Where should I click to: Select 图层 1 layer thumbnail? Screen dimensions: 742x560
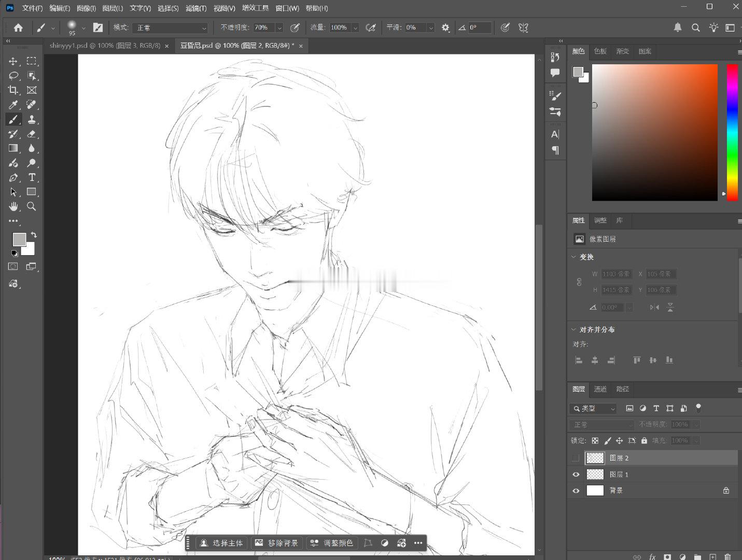tap(595, 474)
